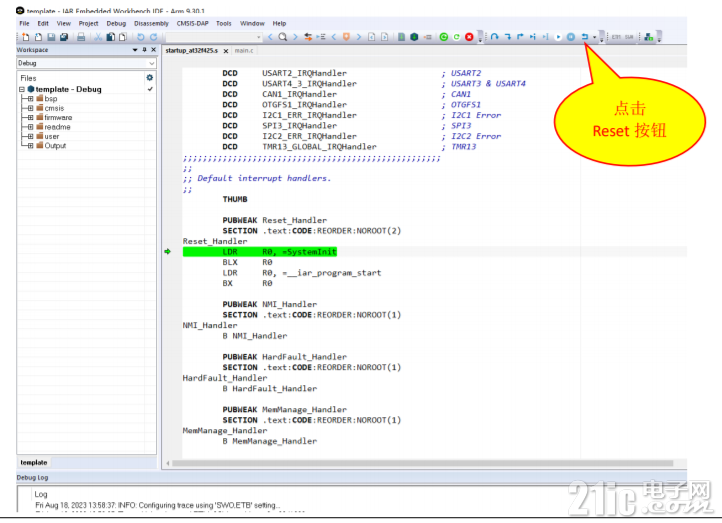Open the Workspace panel options arrow
The image size is (722, 523).
pos(135,50)
